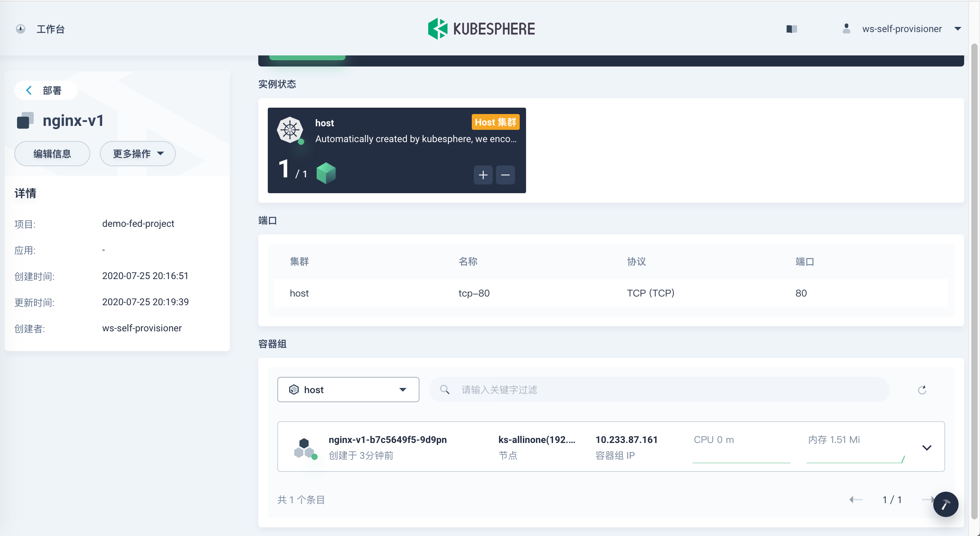The width and height of the screenshot is (980, 536).
Task: Increase replicas with the plus button on host card
Action: (x=483, y=175)
